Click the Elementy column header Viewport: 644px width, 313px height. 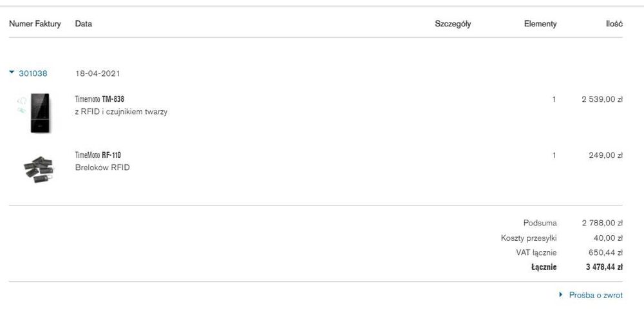point(540,24)
